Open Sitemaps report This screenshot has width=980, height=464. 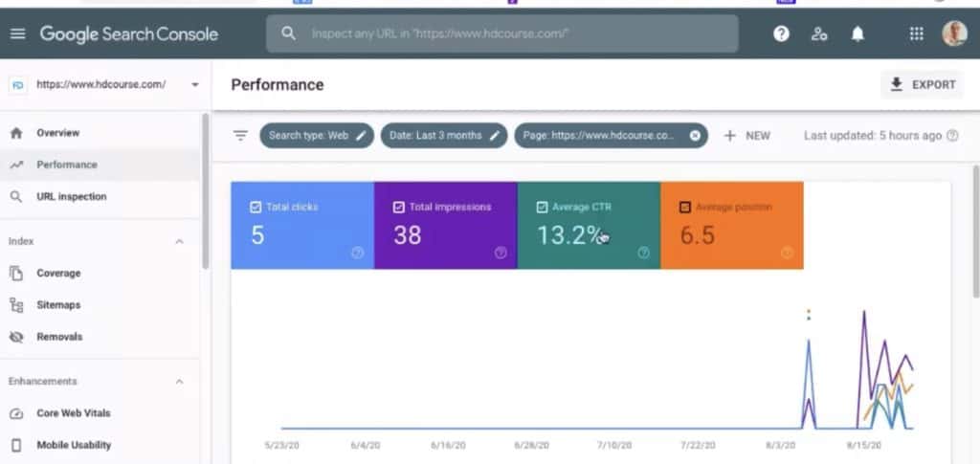tap(100, 305)
